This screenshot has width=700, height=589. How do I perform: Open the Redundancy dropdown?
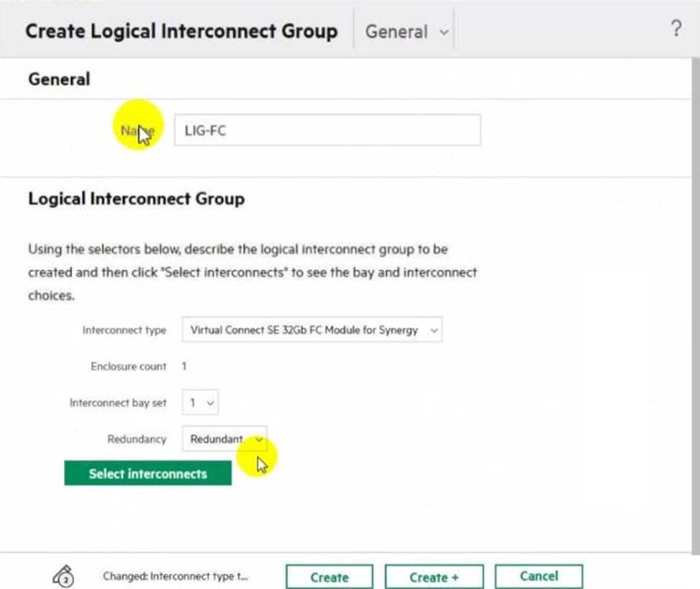tap(224, 439)
